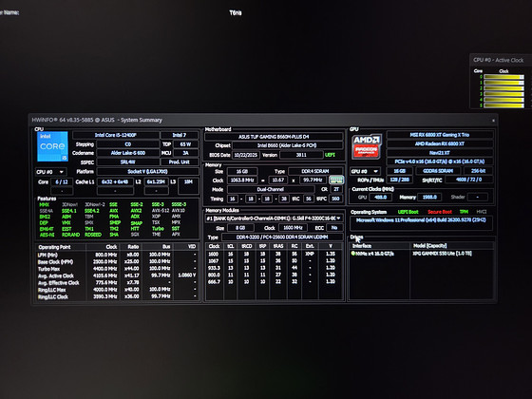Screen dimensions: 532x399
Task: Click the MSI RX 6800 XT Gaming X Trio field
Action: coord(439,135)
